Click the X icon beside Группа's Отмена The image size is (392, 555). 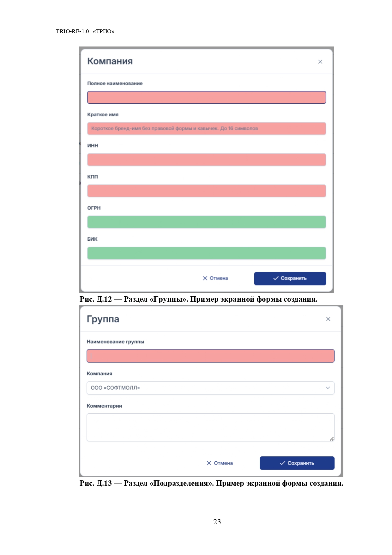209,463
